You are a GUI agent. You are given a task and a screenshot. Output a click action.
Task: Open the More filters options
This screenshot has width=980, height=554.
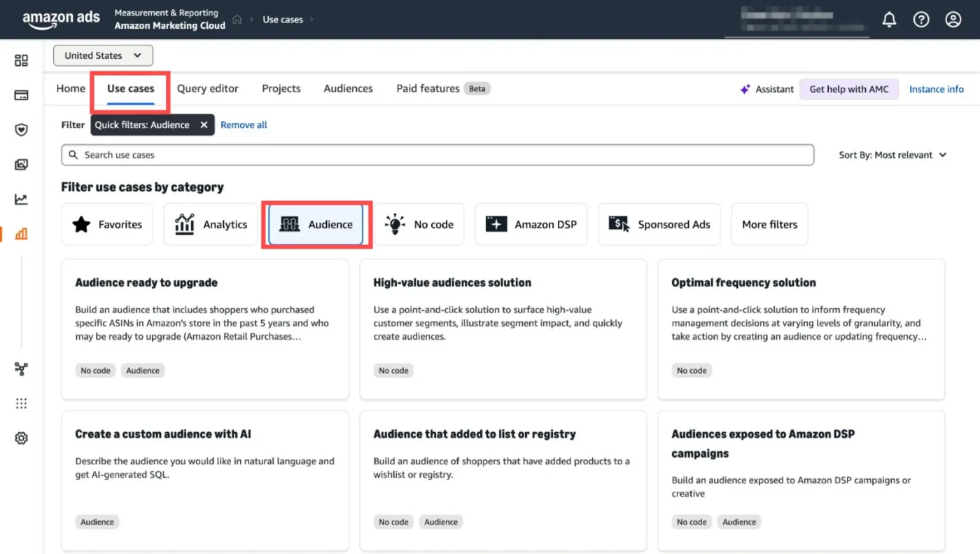[x=769, y=225]
